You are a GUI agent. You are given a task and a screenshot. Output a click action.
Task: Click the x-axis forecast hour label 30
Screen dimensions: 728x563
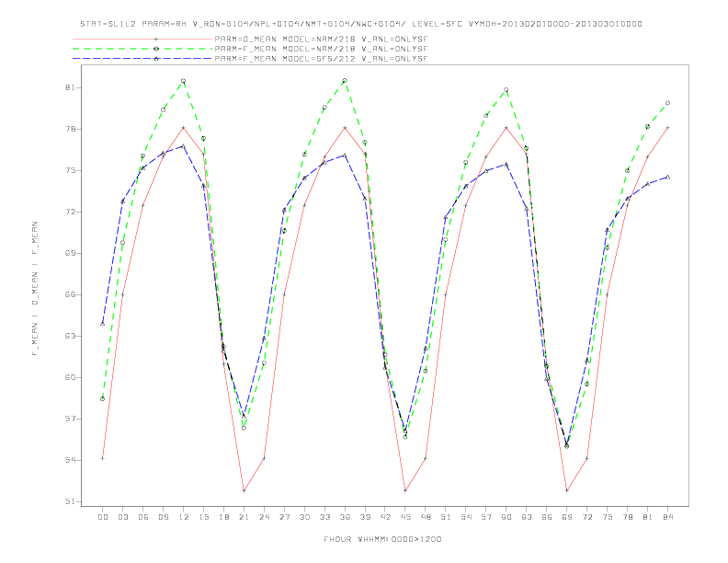[304, 517]
